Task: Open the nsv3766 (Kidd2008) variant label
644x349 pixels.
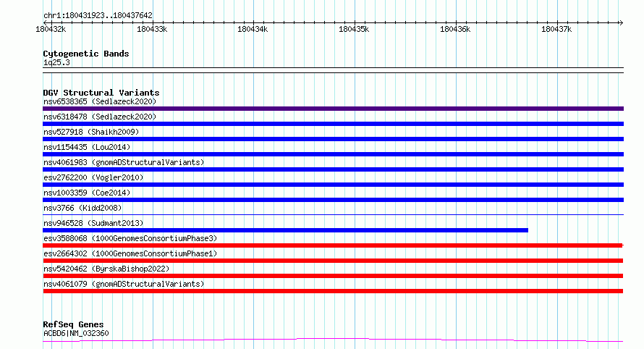Action: point(82,208)
